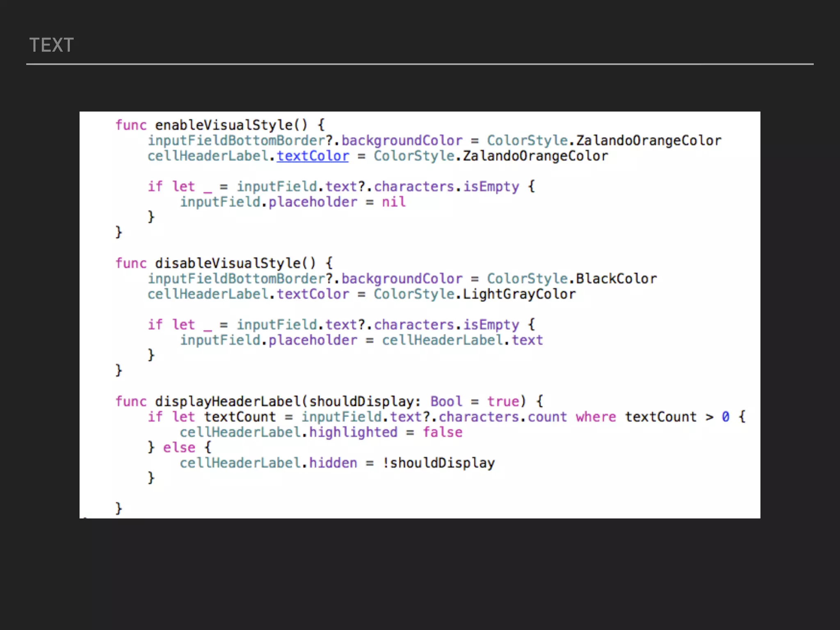The image size is (840, 630).
Task: Click the horizontal line under the title
Action: [x=420, y=64]
